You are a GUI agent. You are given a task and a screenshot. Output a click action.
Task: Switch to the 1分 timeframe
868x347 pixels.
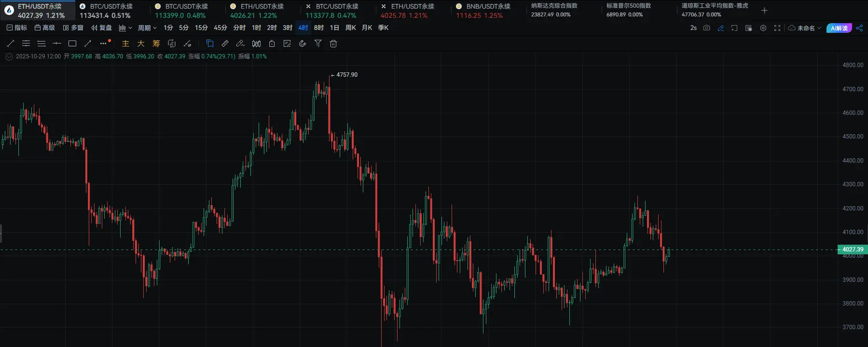[168, 28]
